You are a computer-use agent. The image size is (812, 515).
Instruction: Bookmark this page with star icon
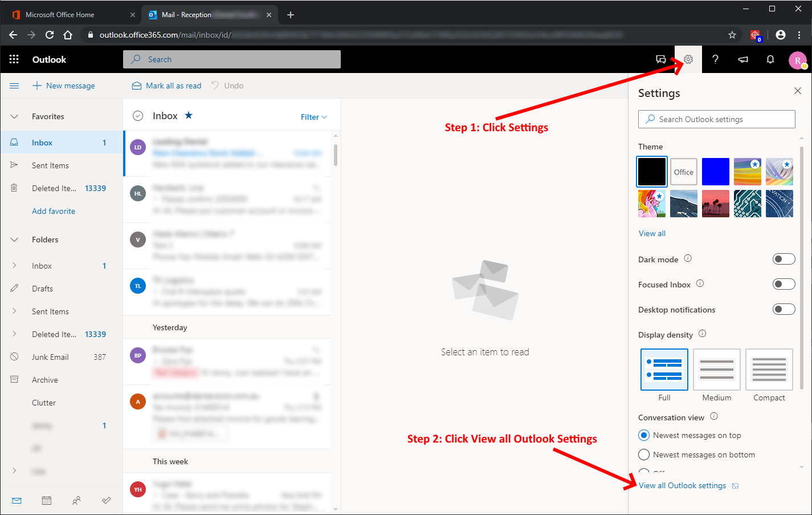pos(732,35)
